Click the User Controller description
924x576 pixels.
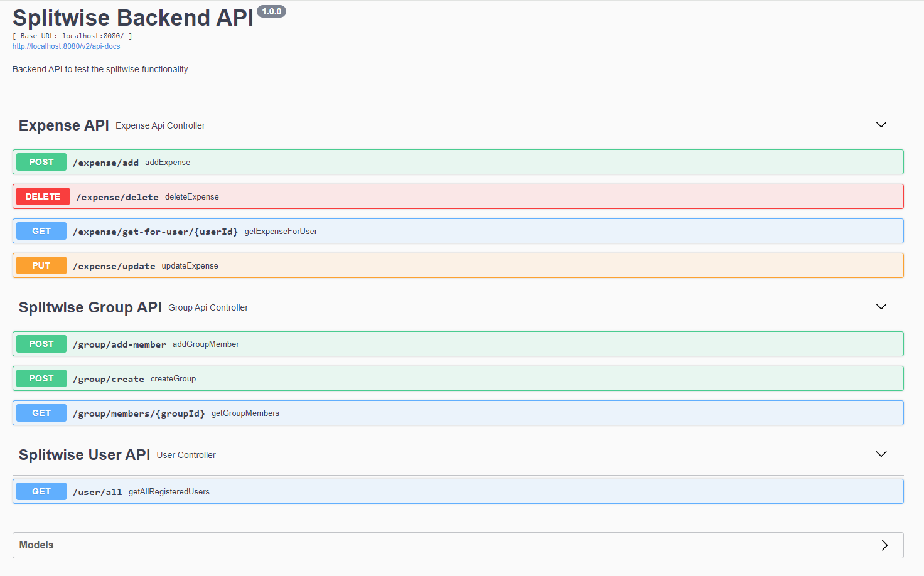coord(186,456)
